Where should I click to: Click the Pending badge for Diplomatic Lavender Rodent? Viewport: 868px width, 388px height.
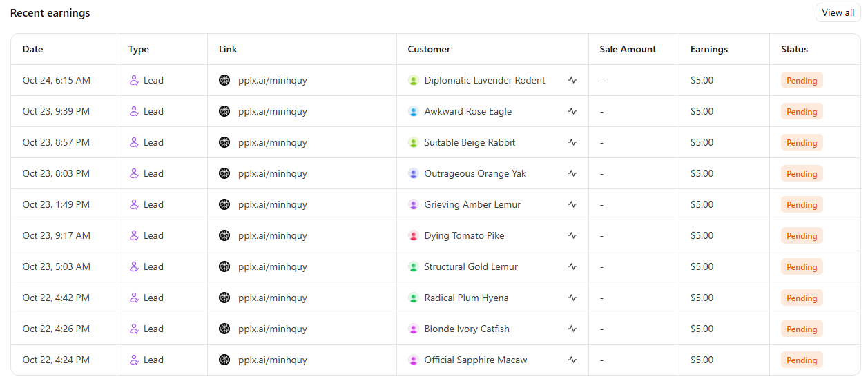[x=802, y=81]
